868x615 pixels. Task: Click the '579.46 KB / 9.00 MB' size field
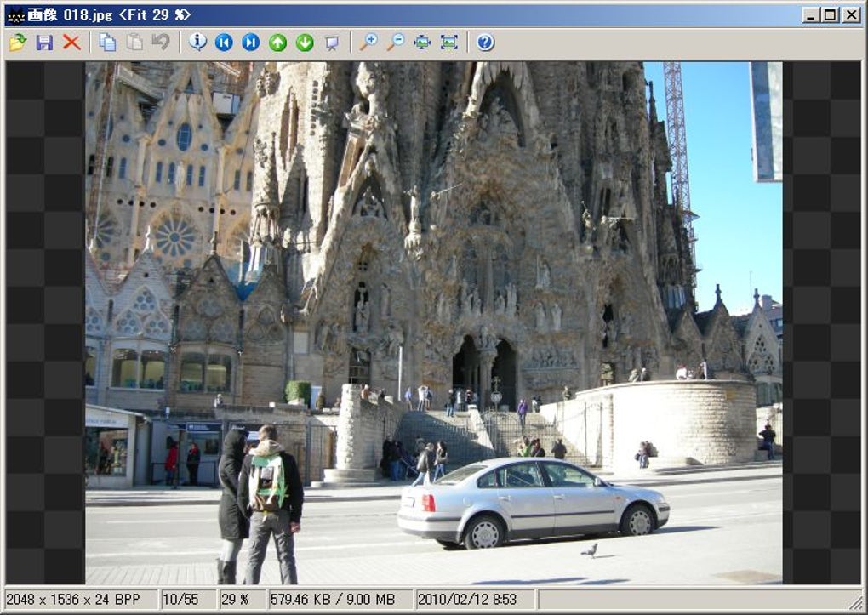340,600
